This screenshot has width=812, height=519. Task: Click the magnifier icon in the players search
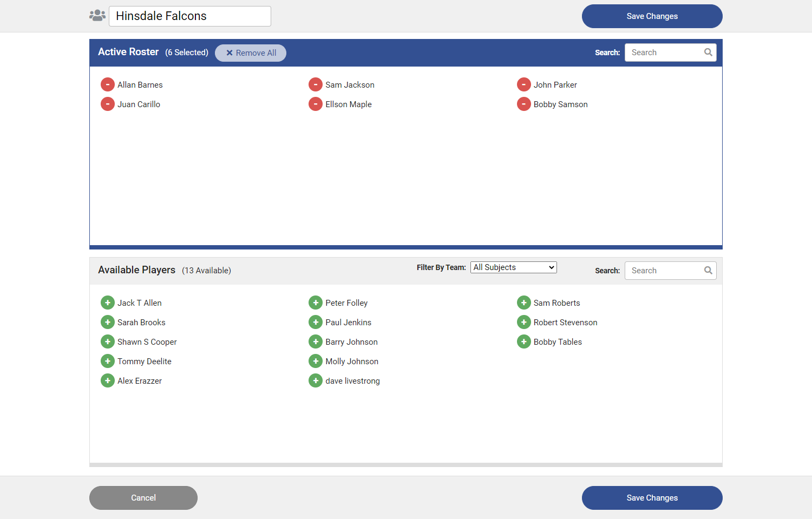[708, 270]
